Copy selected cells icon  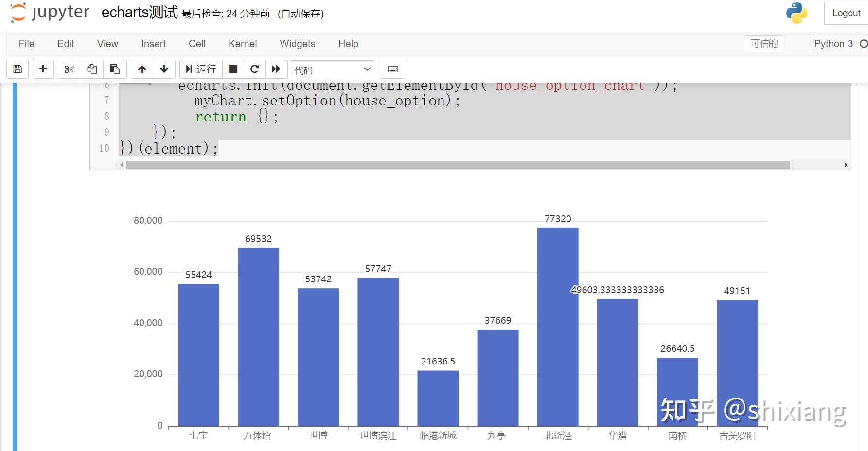pos(92,69)
